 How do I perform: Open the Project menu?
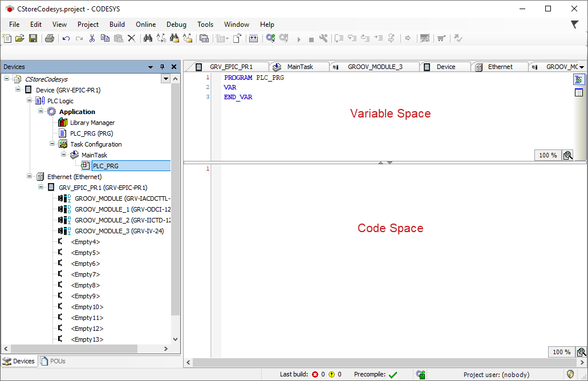tap(88, 25)
